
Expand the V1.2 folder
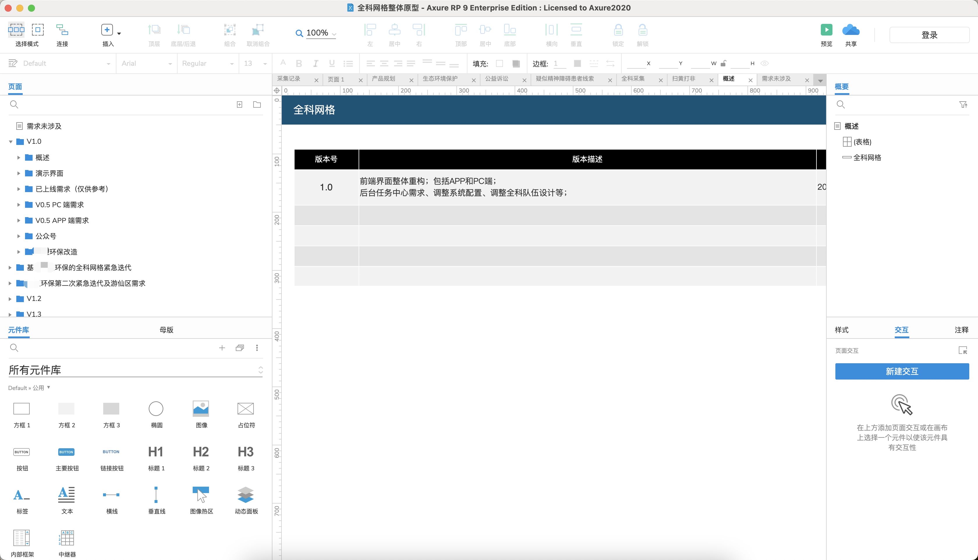[x=10, y=299]
